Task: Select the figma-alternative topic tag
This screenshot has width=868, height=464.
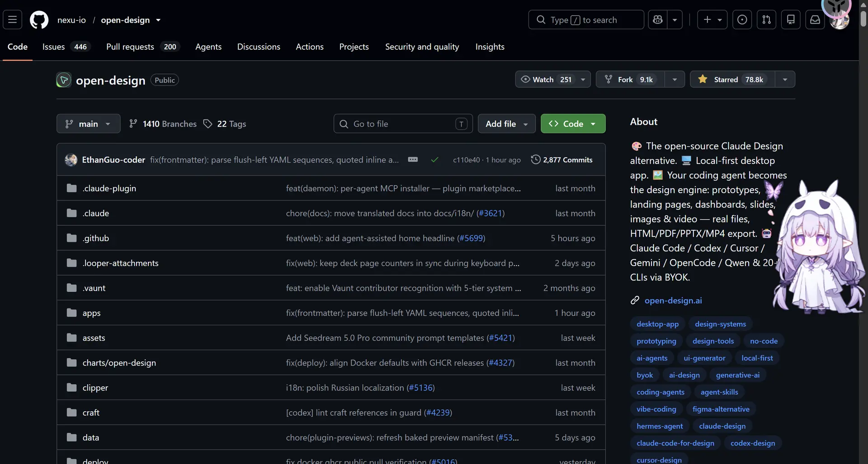Action: point(721,409)
